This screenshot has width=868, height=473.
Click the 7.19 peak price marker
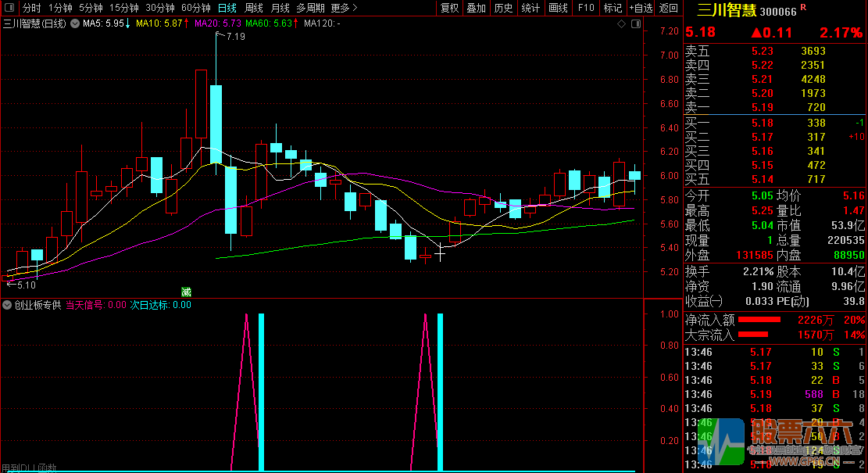[234, 37]
